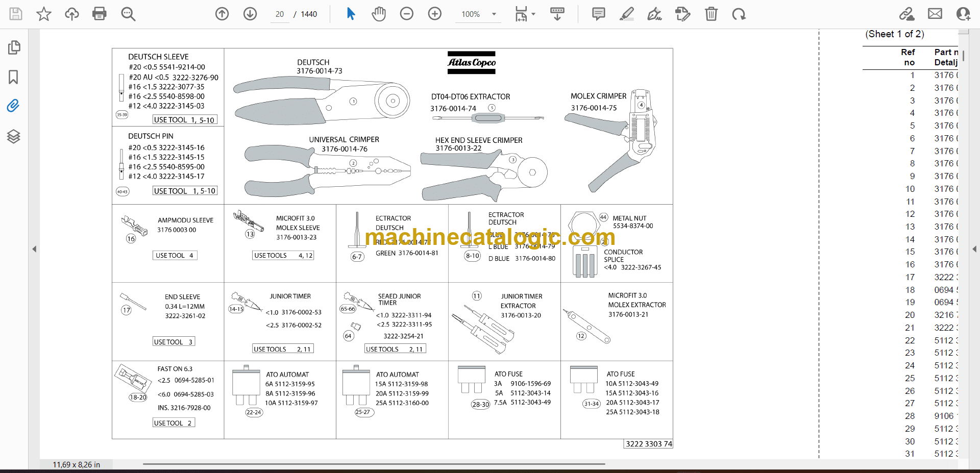Click the drawing number 3222 3303 74

649,444
